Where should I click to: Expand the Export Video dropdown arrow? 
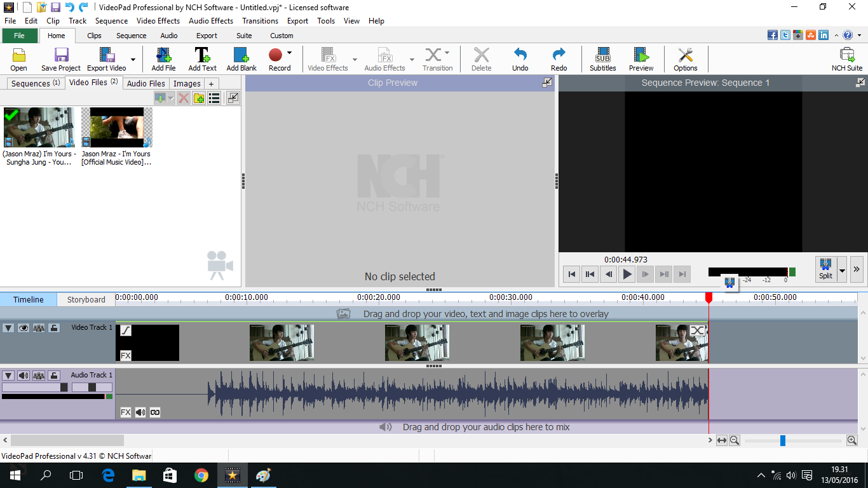(x=133, y=60)
